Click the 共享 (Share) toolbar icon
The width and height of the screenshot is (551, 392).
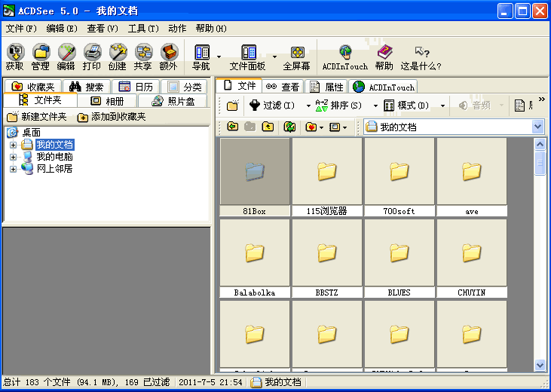point(143,57)
